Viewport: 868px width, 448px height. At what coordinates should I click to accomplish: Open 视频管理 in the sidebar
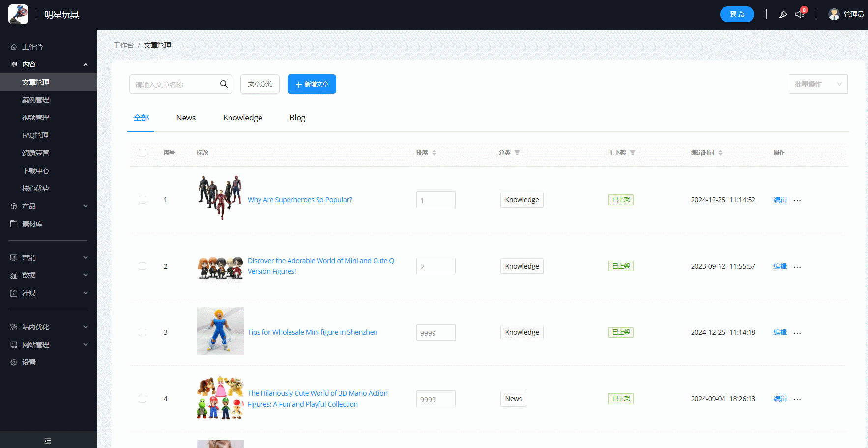pyautogui.click(x=35, y=118)
